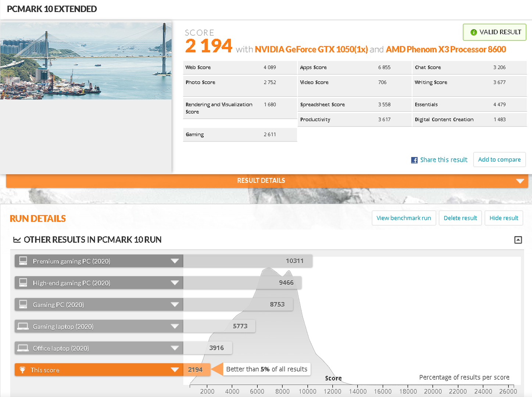Click the RESULT DETAILS bar label
532x397 pixels.
261,180
